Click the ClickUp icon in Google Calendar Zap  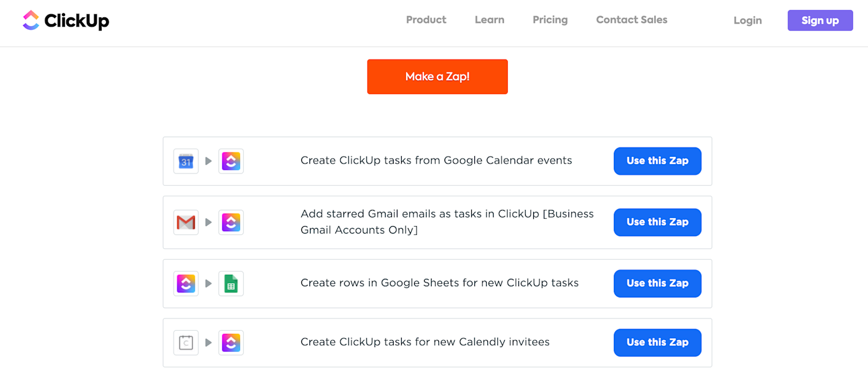point(231,161)
